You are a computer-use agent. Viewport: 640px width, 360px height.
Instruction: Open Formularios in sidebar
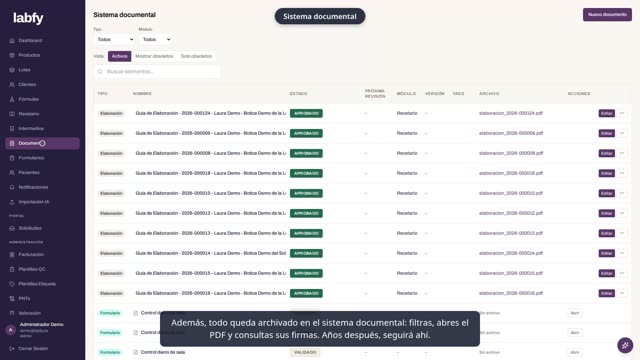31,158
